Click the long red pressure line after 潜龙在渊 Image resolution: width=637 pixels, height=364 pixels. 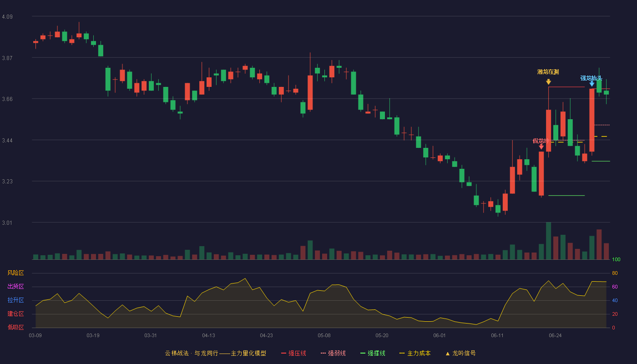[566, 86]
